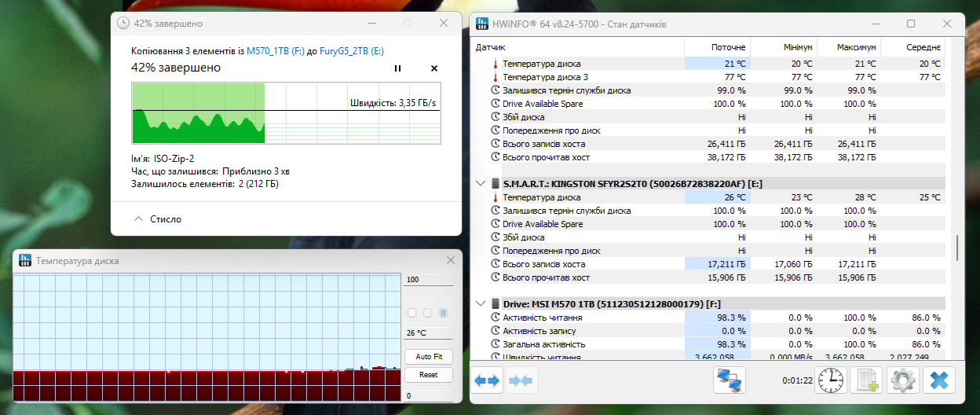980x415 pixels.
Task: Click icon beside KINGSTON Попередження про диск
Action: 495,251
